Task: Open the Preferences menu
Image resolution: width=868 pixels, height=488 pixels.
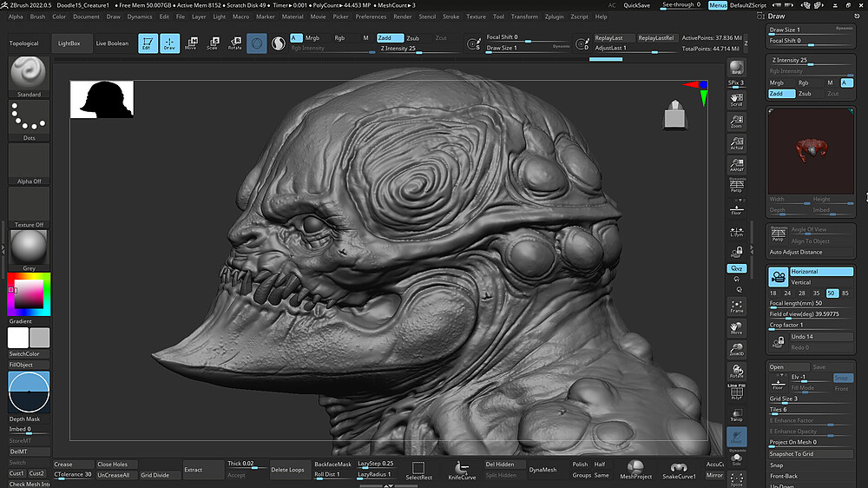Action: point(371,16)
